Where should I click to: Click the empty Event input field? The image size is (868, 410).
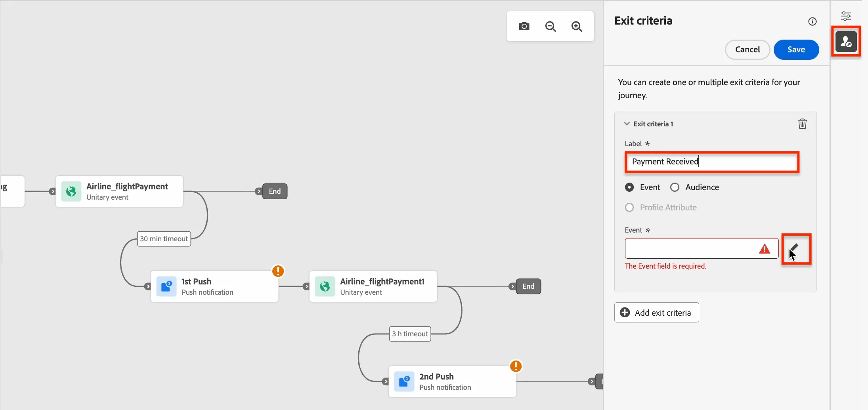[x=702, y=248]
